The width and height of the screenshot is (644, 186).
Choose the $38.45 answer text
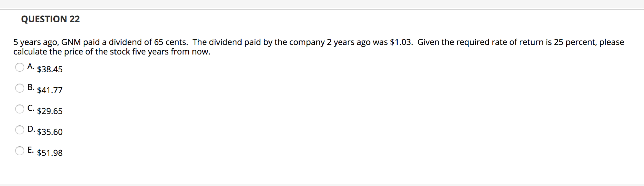click(50, 69)
